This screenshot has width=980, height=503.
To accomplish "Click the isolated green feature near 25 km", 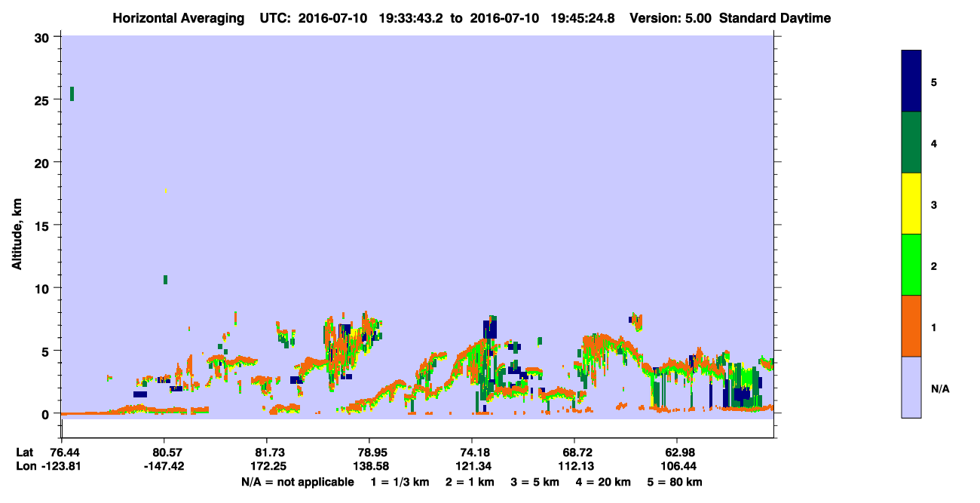I will coord(72,94).
